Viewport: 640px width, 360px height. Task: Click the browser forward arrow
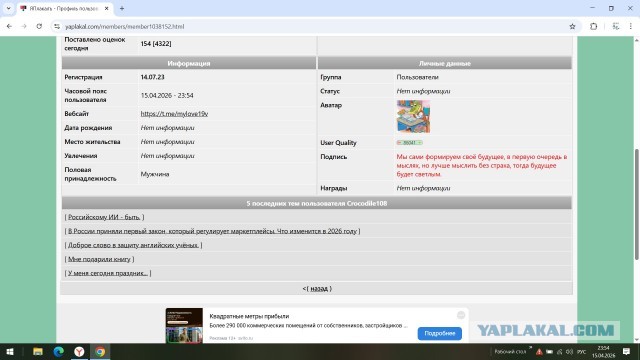(x=24, y=26)
